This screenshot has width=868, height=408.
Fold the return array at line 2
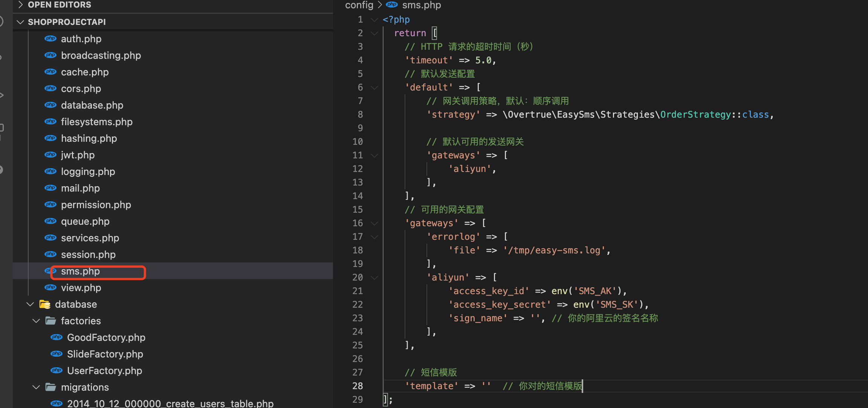pyautogui.click(x=374, y=33)
